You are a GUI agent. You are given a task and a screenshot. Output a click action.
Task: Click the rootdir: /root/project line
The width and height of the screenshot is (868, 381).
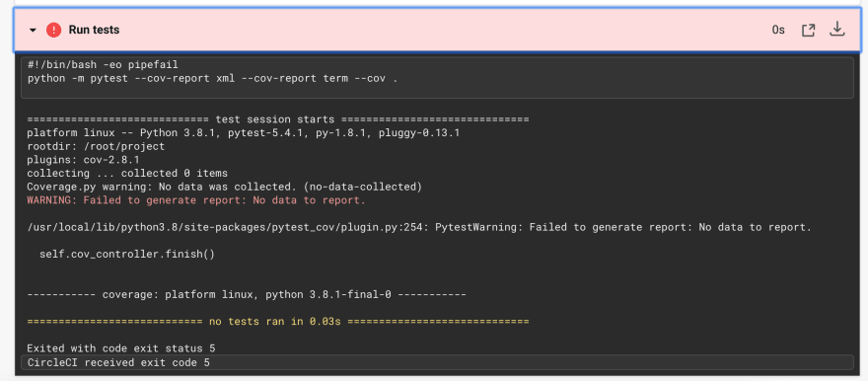click(x=96, y=146)
